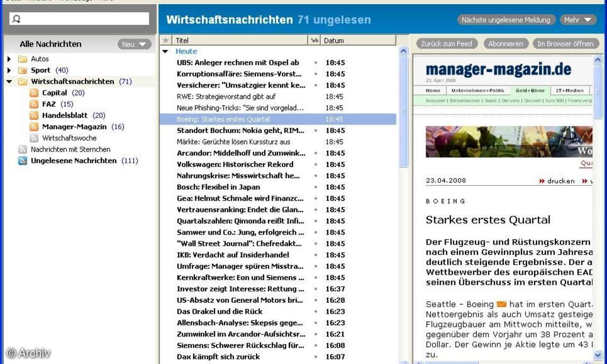Toggle unread dot for Das Orakel row
Viewport: 607px width, 364px height.
tap(316, 311)
